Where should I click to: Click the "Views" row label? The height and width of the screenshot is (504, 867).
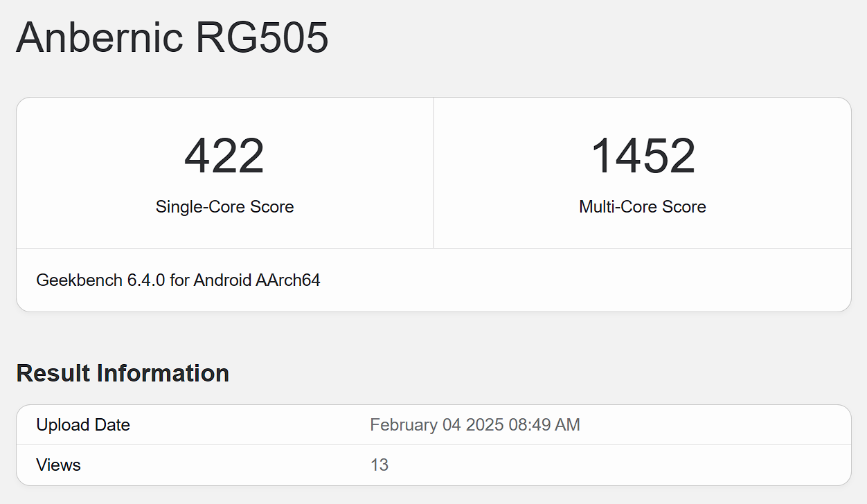(x=58, y=465)
